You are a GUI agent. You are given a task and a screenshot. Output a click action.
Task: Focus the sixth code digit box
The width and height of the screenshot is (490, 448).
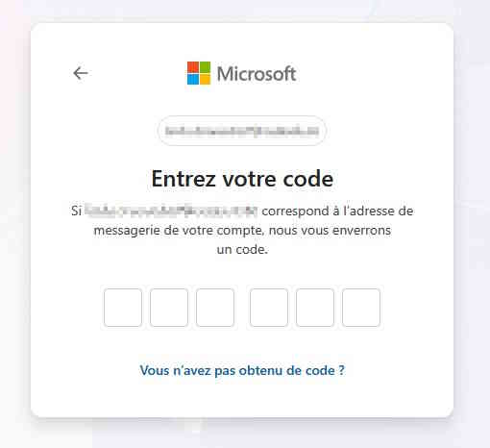pos(361,308)
